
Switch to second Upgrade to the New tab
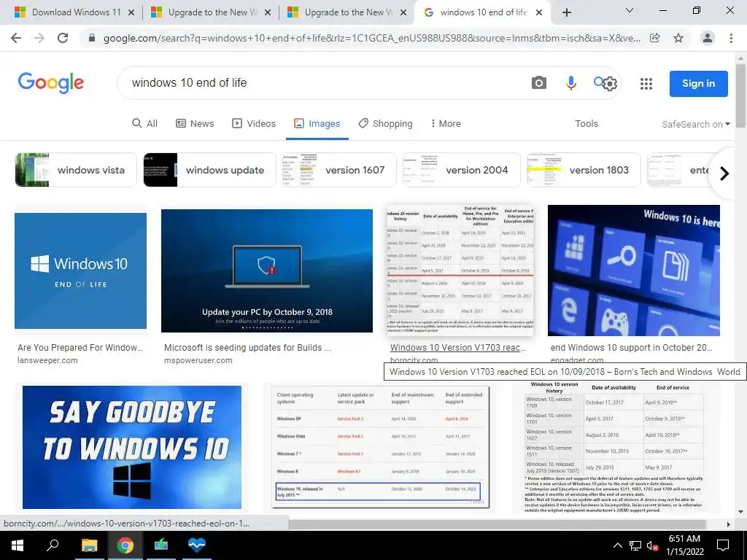tap(347, 12)
